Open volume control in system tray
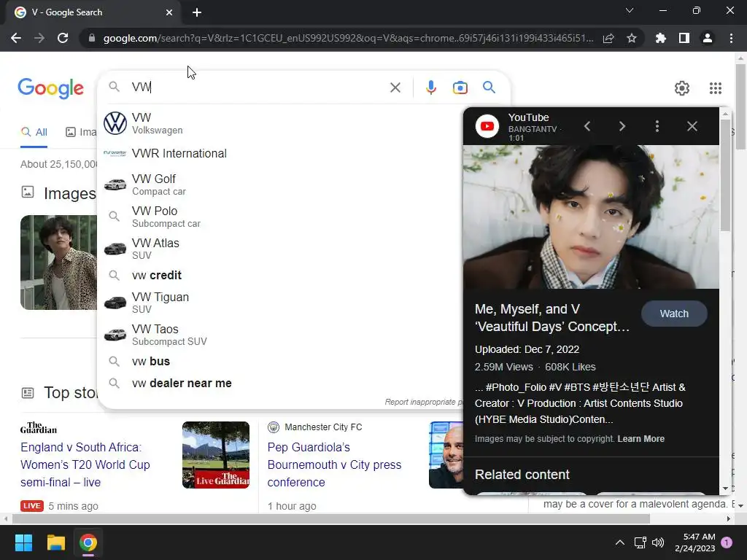Screen dimensions: 747x560 click(658, 542)
